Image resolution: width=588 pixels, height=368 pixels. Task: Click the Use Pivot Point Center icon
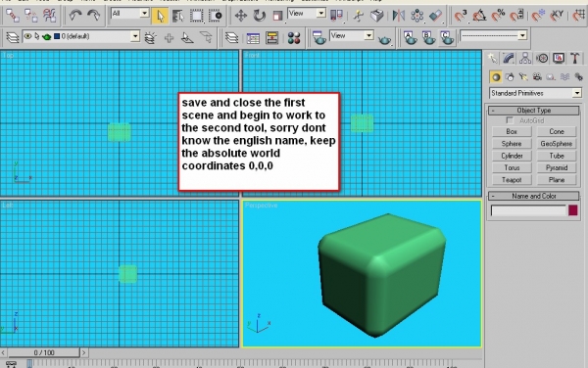(336, 16)
